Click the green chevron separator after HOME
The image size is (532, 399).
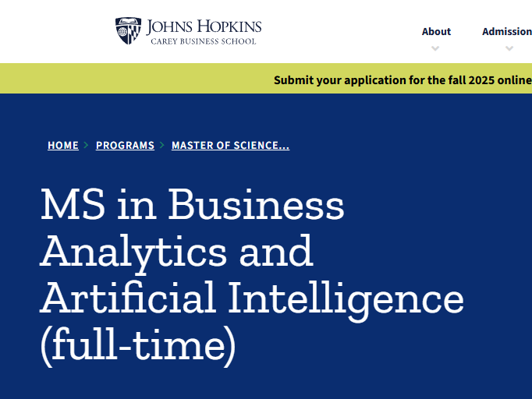86,145
